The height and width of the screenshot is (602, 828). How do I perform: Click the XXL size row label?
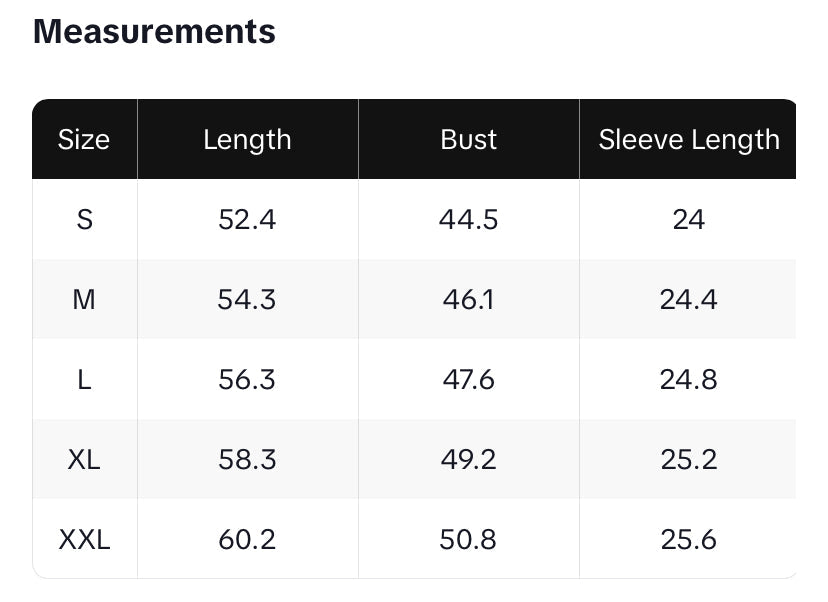coord(84,540)
